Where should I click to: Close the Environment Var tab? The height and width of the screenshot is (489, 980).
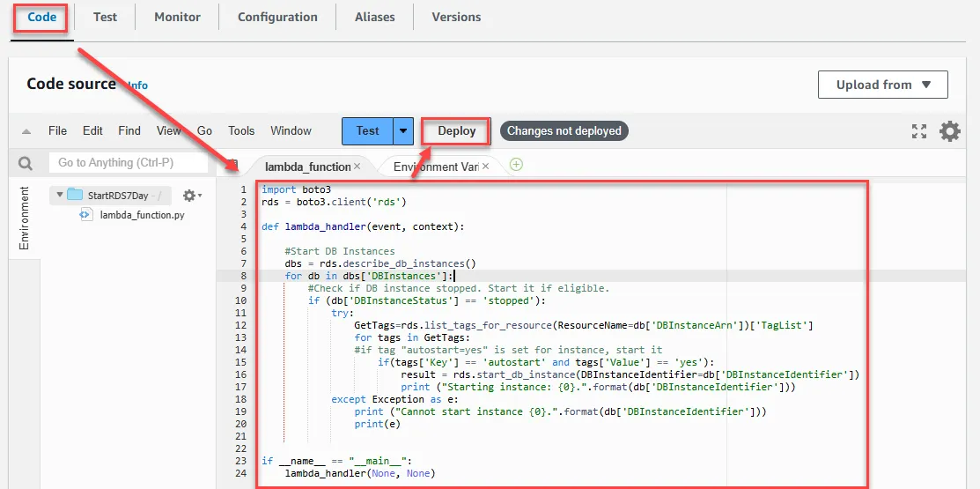point(485,167)
